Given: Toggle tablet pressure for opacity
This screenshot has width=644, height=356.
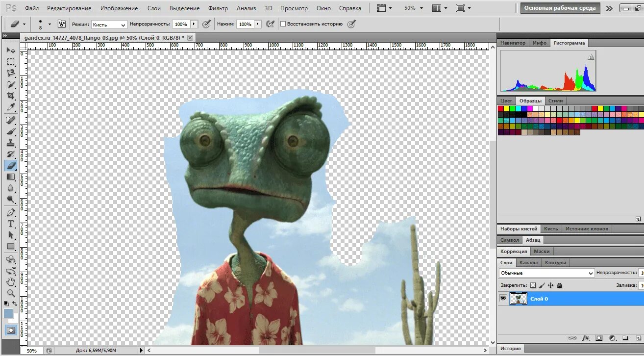Looking at the screenshot, I should pyautogui.click(x=207, y=24).
